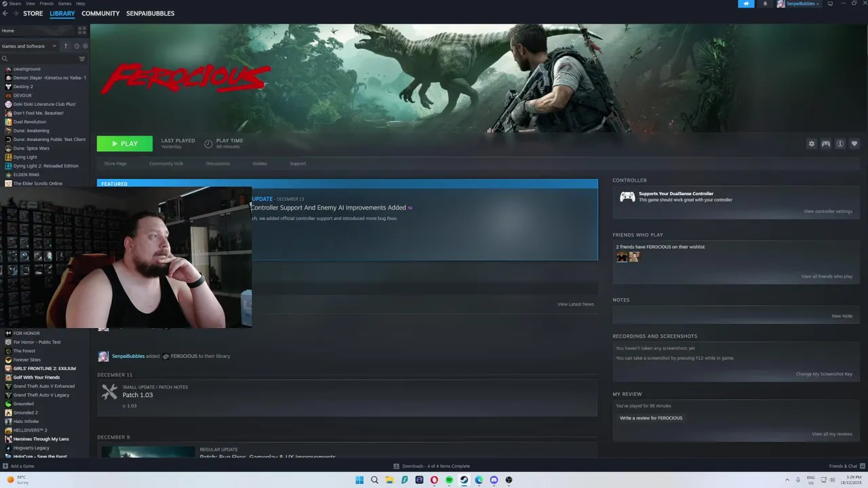Open the Discussions link
This screenshot has width=868, height=488.
[x=218, y=163]
